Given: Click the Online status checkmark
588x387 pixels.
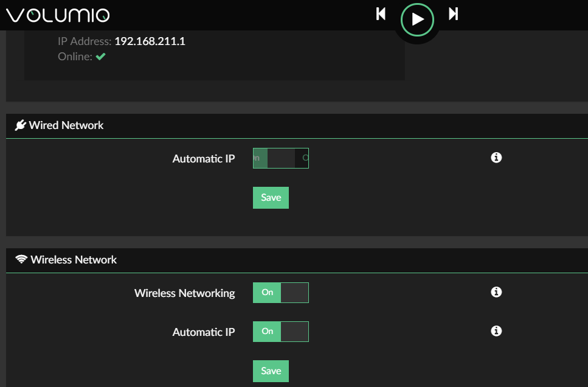Looking at the screenshot, I should click(x=100, y=57).
